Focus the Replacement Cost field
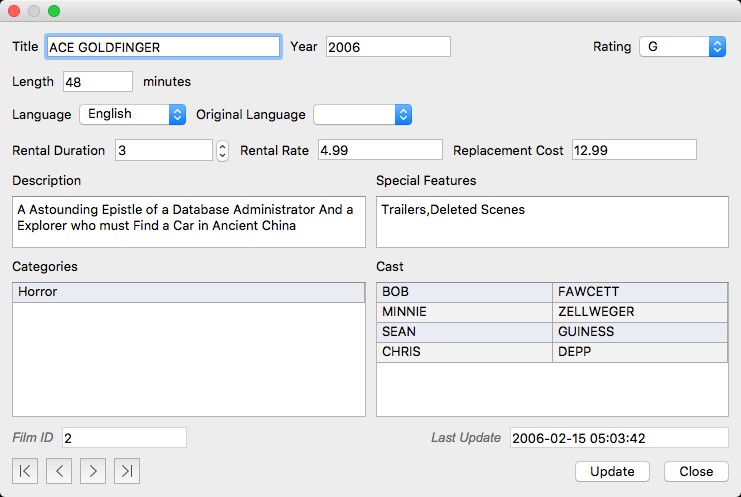The height and width of the screenshot is (497, 741). point(633,150)
